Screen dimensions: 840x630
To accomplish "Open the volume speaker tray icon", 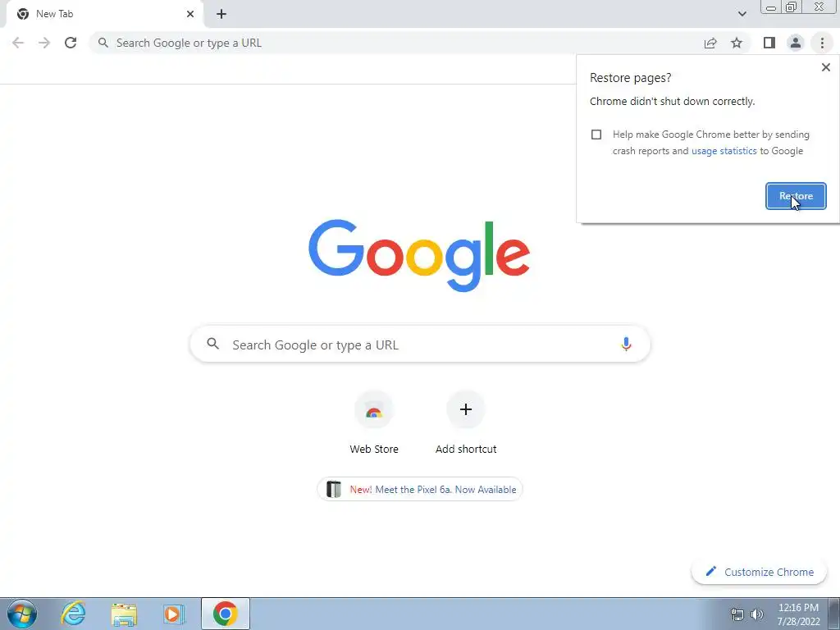I will [x=757, y=614].
